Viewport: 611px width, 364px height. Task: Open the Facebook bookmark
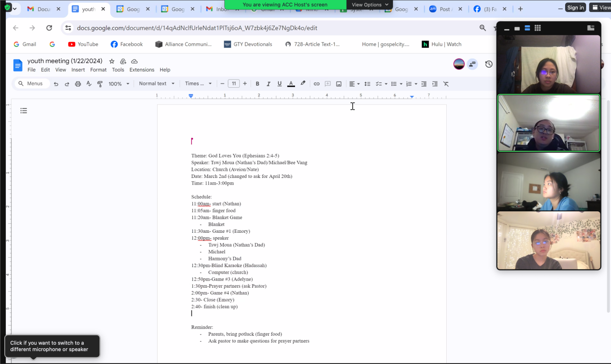tap(127, 44)
